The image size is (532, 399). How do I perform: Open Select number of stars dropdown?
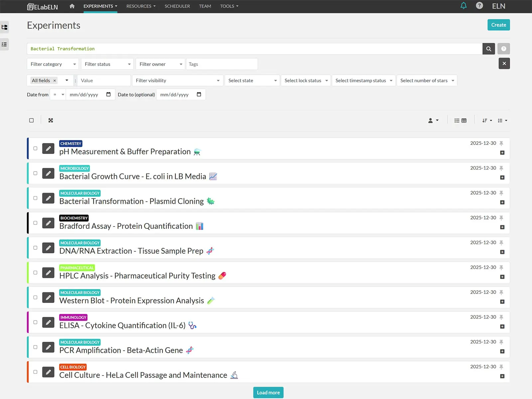coord(427,80)
